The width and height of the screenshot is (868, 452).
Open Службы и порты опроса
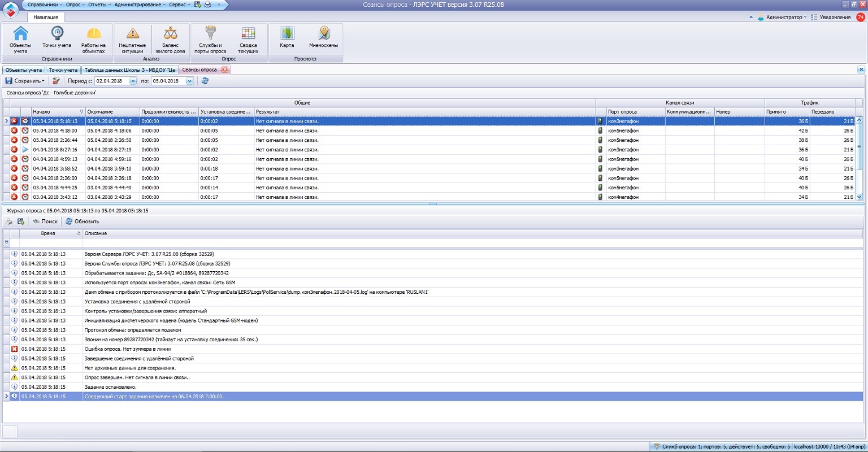point(210,40)
